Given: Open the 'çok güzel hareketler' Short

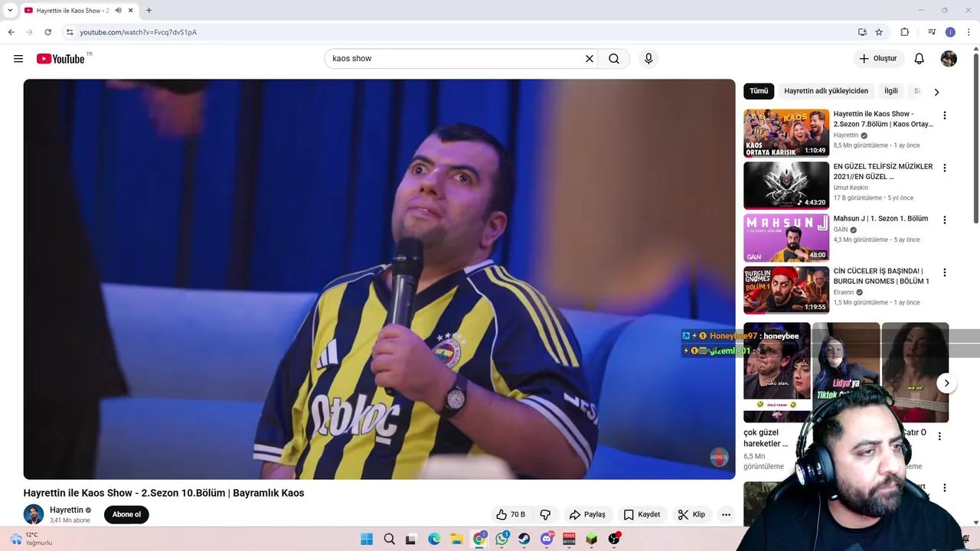Looking at the screenshot, I should click(776, 373).
